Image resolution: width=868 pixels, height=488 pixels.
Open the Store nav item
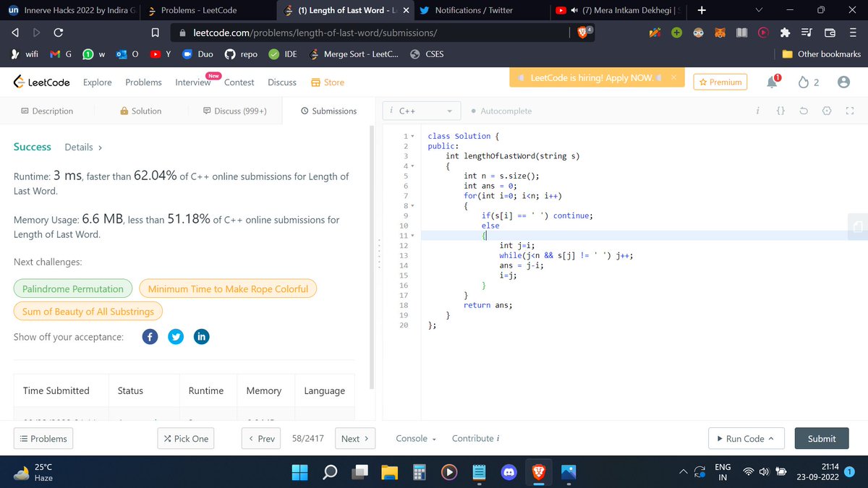click(x=327, y=82)
